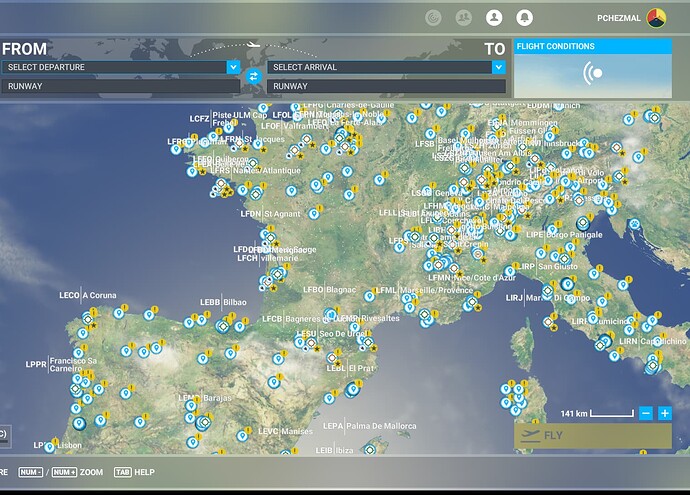Screen dimensions: 690x495
Task: Click the arrival Runway field
Action: [386, 87]
